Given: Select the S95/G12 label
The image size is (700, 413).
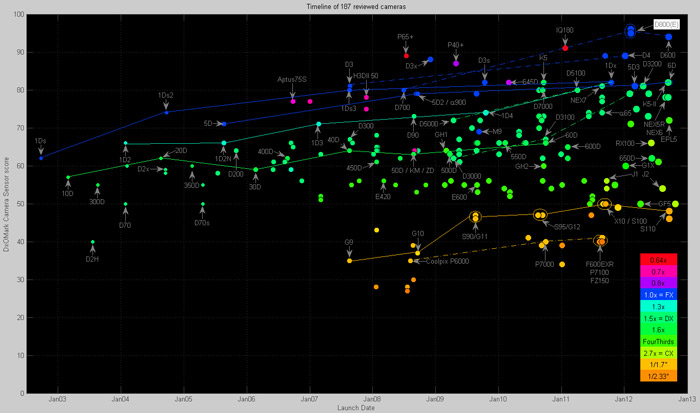Looking at the screenshot, I should [x=567, y=227].
